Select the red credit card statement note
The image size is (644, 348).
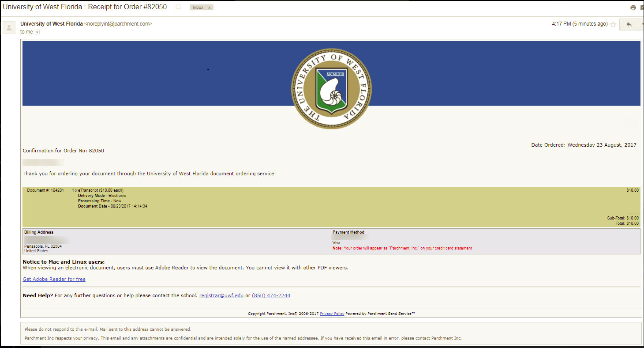(402, 248)
